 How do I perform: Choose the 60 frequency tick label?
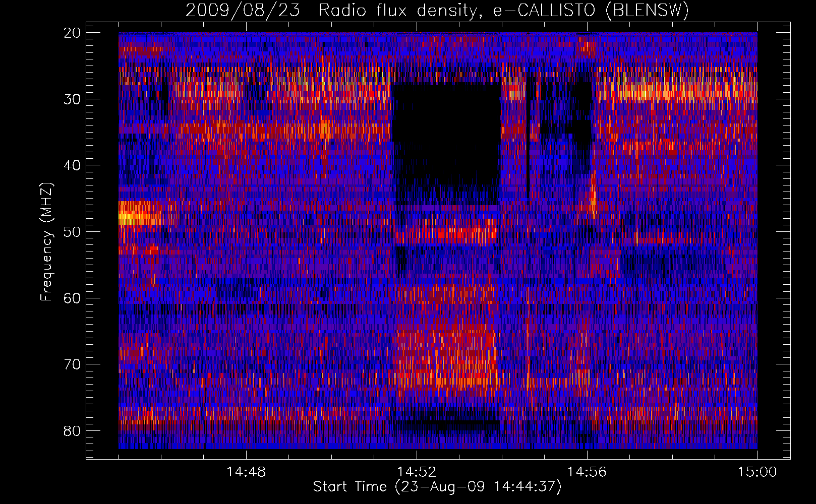click(x=73, y=298)
